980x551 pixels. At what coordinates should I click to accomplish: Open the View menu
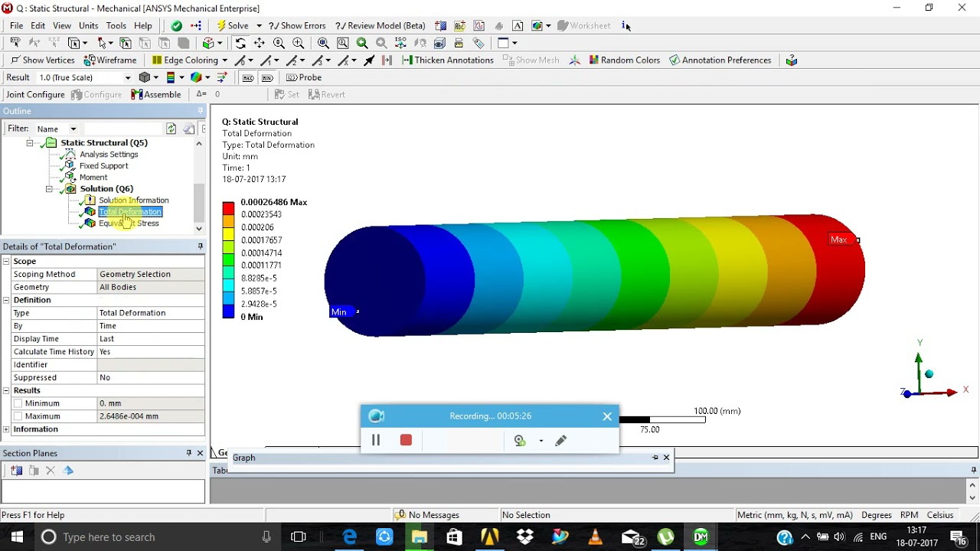pos(62,25)
